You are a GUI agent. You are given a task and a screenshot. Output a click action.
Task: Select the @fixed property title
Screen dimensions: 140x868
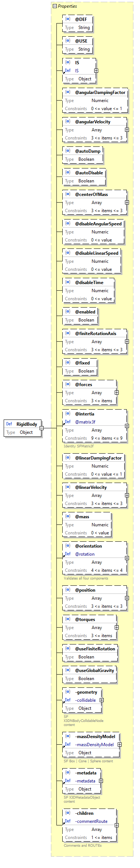point(82,363)
